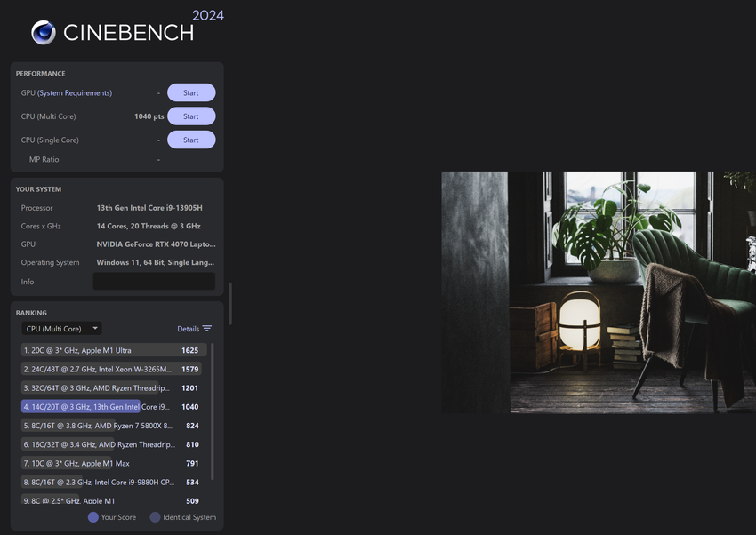Click the rendered room scene preview image
Viewport: 756px width, 535px height.
pyautogui.click(x=598, y=291)
